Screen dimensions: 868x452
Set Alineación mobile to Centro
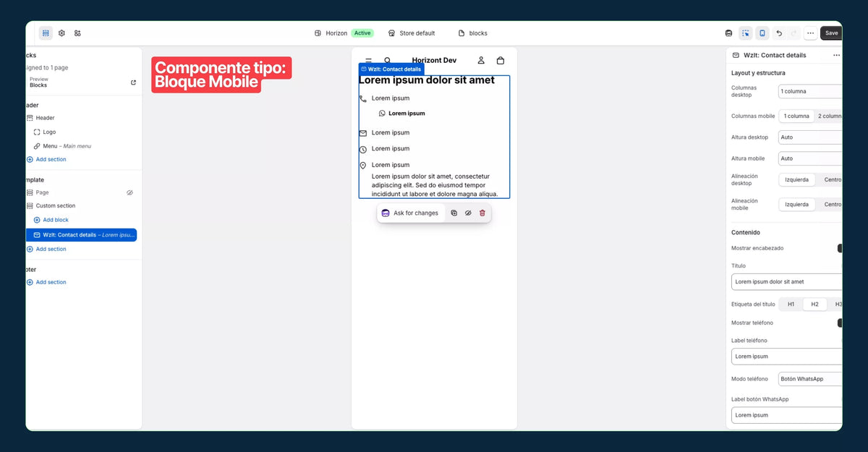831,205
